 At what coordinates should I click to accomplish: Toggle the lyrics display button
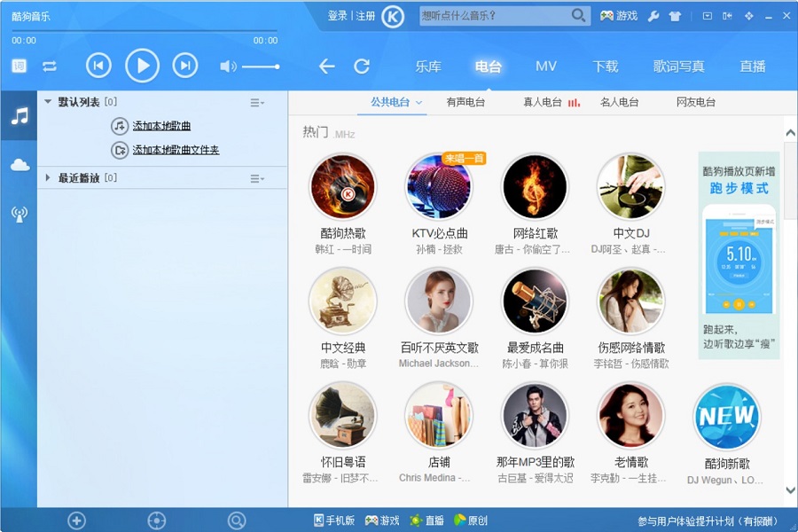(19, 66)
